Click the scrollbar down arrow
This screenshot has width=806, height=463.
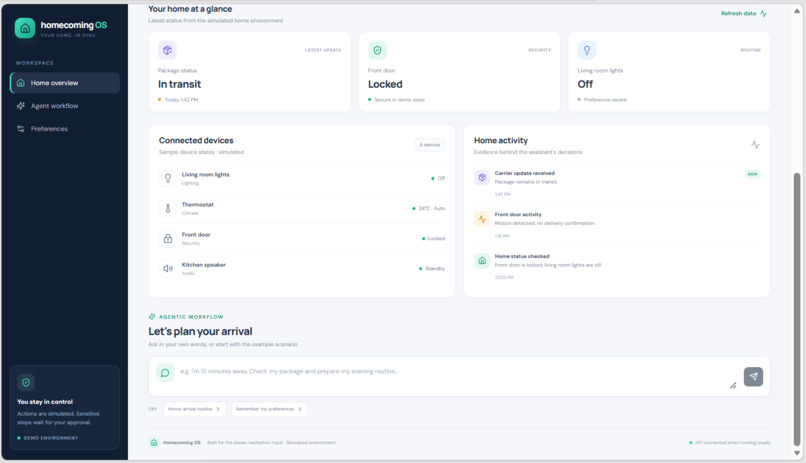click(x=797, y=453)
